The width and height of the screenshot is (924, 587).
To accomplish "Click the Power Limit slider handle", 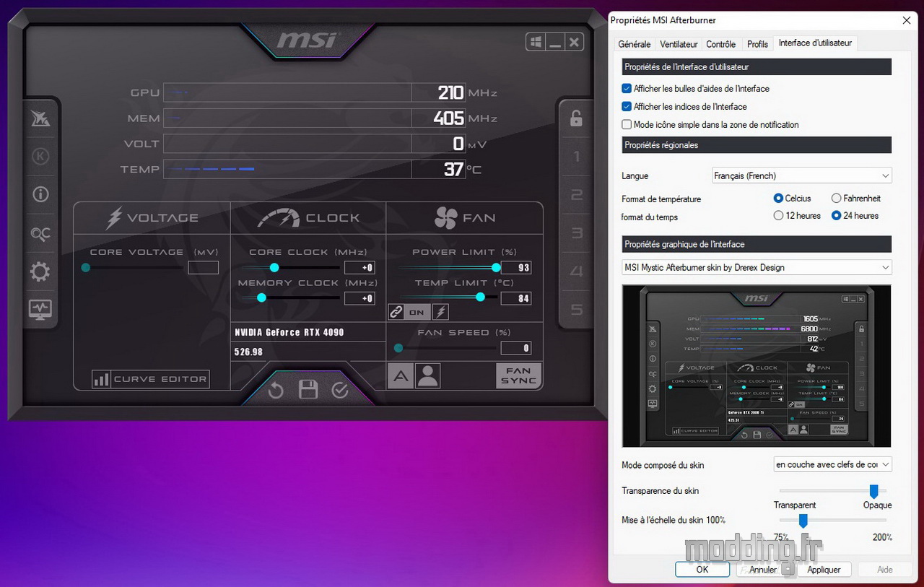I will 496,267.
